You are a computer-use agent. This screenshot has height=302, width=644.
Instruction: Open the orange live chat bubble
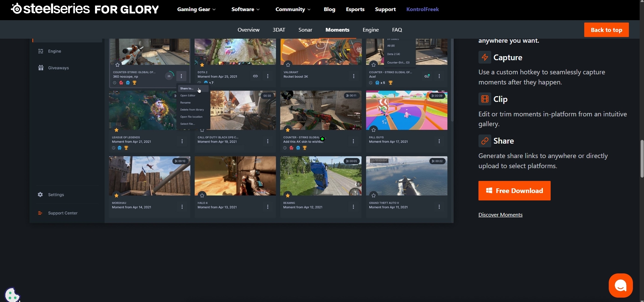tap(620, 286)
